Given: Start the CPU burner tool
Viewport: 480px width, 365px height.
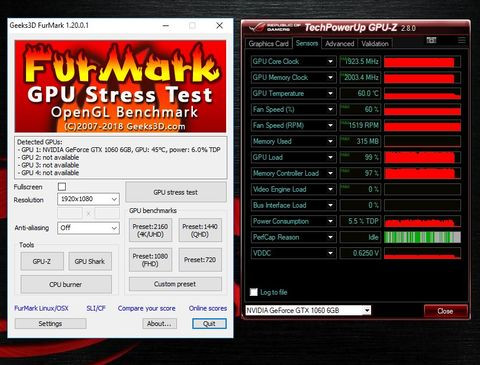Looking at the screenshot, I should [66, 284].
